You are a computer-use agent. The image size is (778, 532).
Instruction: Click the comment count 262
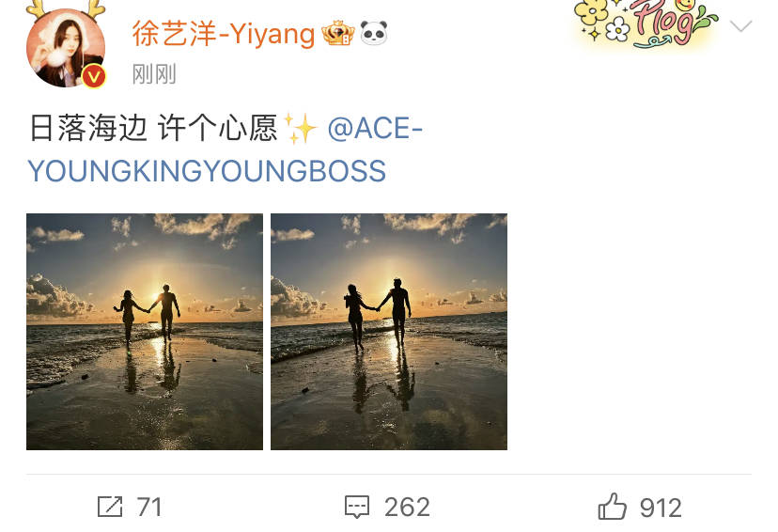pyautogui.click(x=407, y=508)
